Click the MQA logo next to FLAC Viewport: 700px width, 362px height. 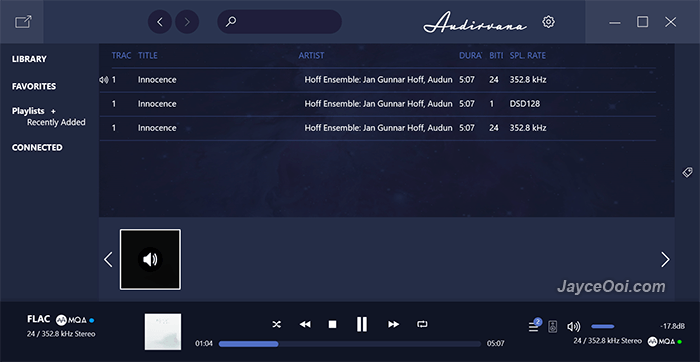71,320
